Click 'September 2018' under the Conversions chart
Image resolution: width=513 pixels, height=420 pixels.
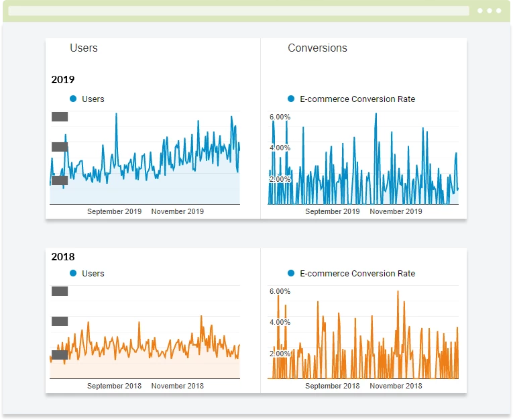[x=333, y=386]
